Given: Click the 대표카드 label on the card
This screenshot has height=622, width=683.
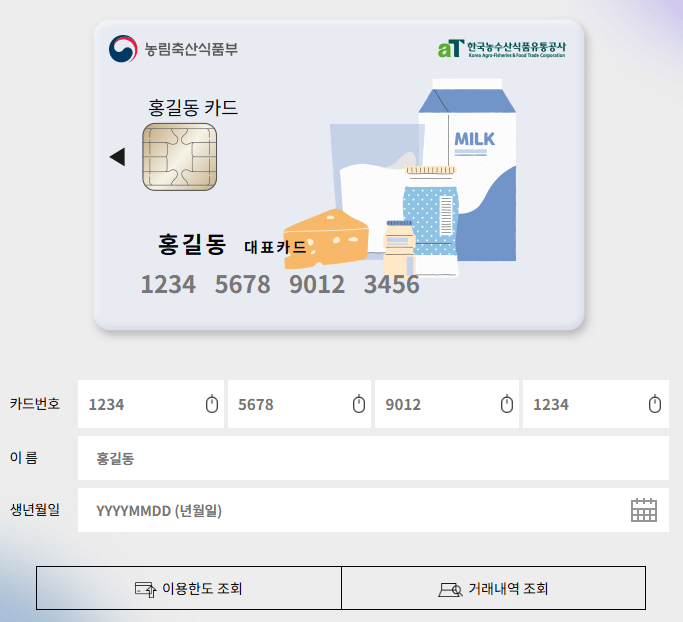Looking at the screenshot, I should click(x=275, y=247).
